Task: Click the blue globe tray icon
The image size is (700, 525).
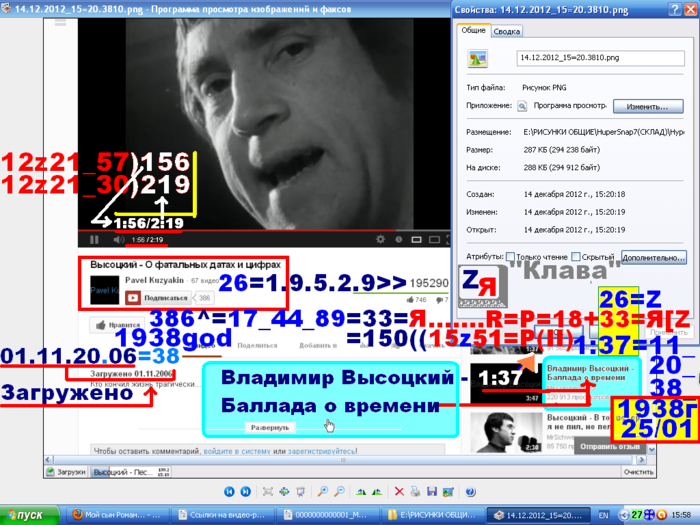Action: [x=649, y=515]
